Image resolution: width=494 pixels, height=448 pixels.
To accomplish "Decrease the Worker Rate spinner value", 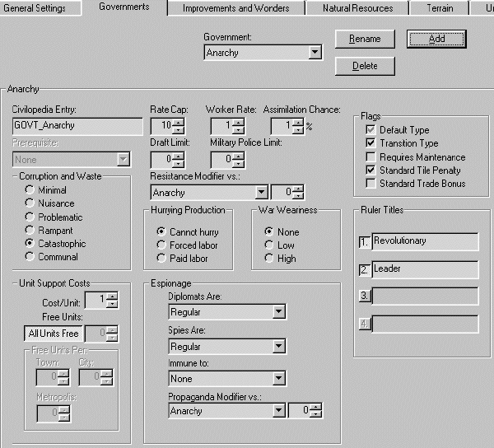I will pos(239,130).
